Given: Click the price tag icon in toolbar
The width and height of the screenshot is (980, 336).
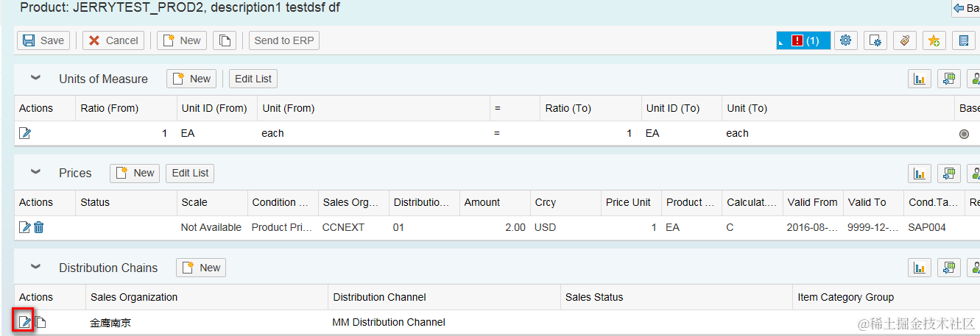Looking at the screenshot, I should (905, 40).
